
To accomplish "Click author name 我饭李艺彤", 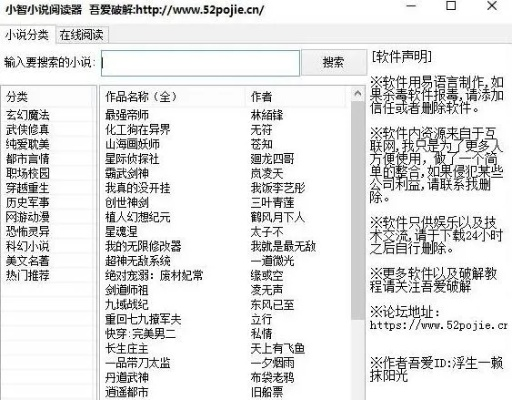I will coord(278,188).
